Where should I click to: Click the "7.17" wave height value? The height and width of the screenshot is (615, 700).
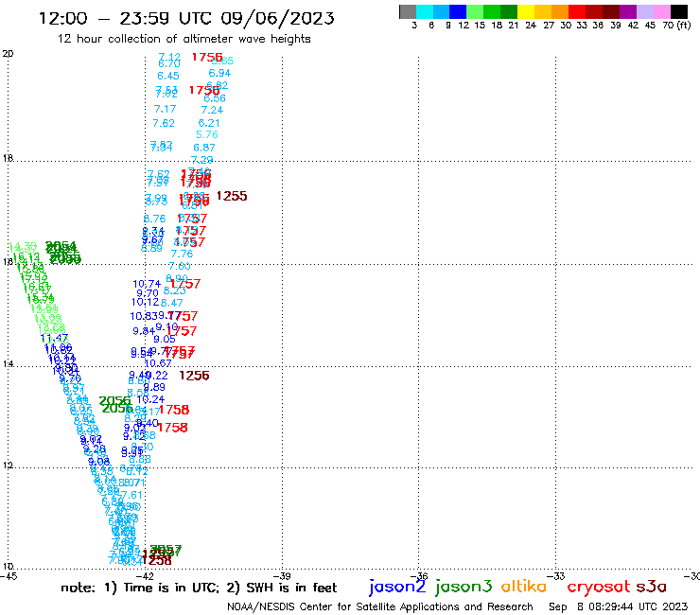click(x=166, y=109)
